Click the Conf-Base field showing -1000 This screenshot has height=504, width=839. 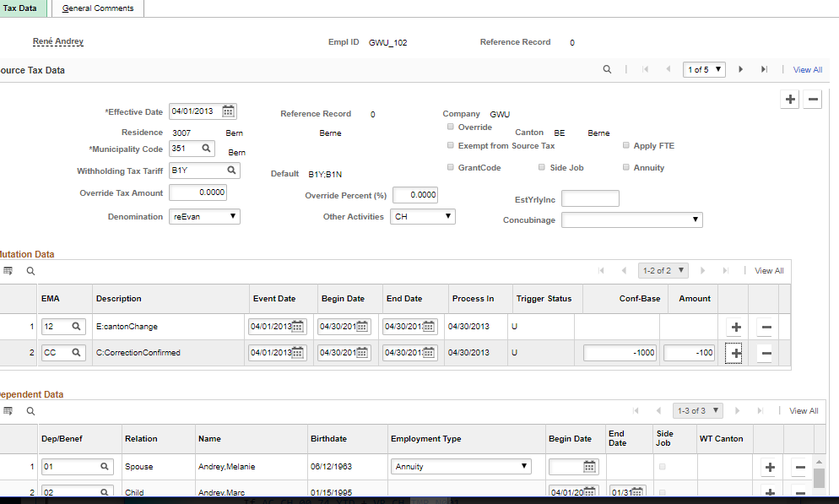620,353
